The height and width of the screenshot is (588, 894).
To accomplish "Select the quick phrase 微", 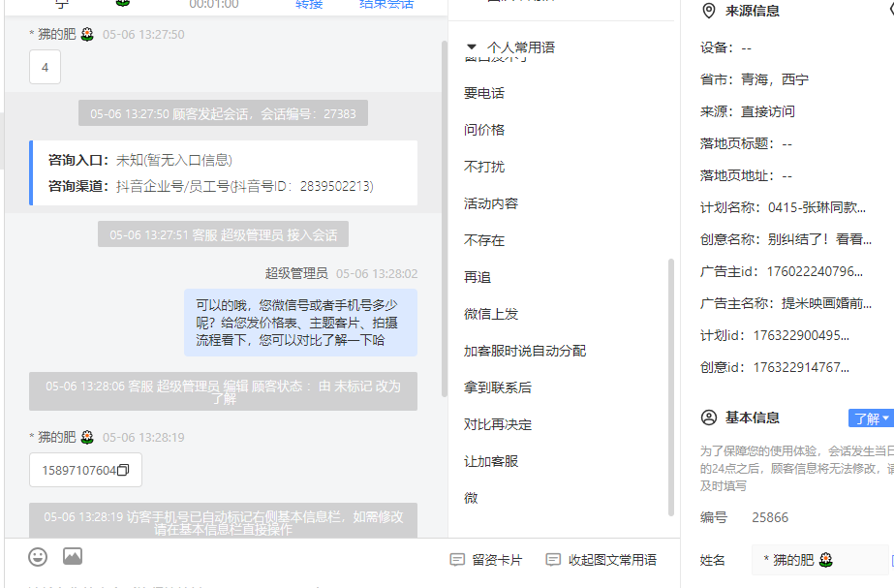I will pos(471,498).
